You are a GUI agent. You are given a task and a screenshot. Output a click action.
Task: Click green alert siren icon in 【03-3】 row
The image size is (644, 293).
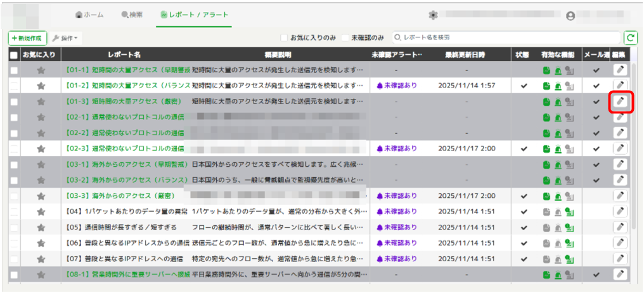pyautogui.click(x=558, y=196)
